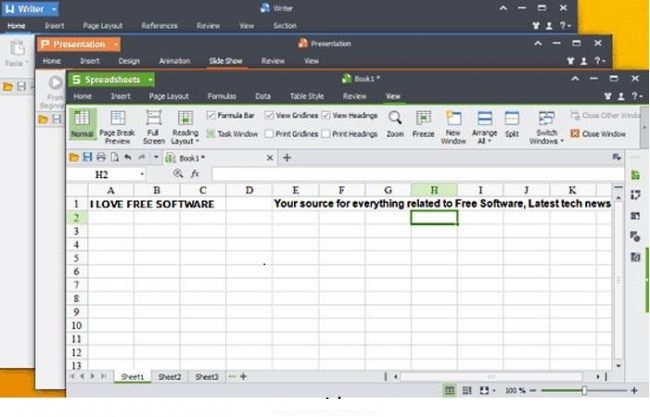Click the Print Preview icon
The width and height of the screenshot is (650, 417).
(114, 158)
